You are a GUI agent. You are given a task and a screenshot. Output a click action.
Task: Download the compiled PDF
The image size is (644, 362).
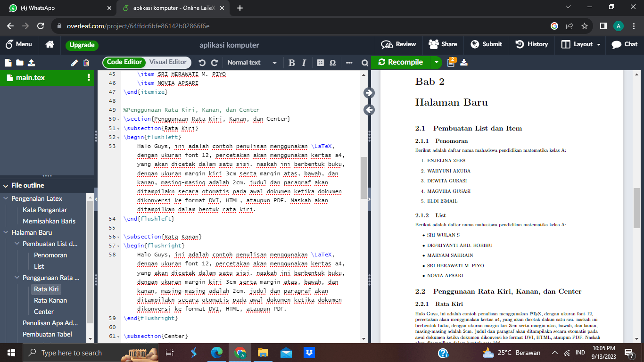(x=464, y=62)
